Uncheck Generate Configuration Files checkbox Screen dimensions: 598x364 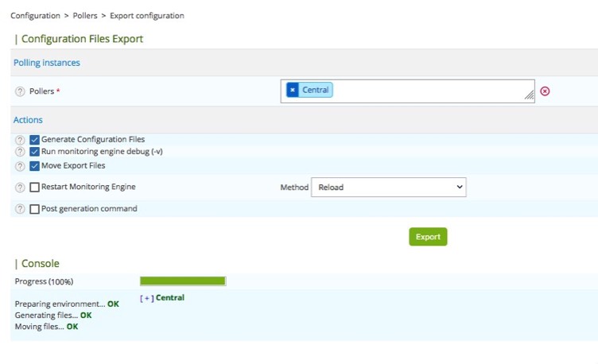pos(34,140)
